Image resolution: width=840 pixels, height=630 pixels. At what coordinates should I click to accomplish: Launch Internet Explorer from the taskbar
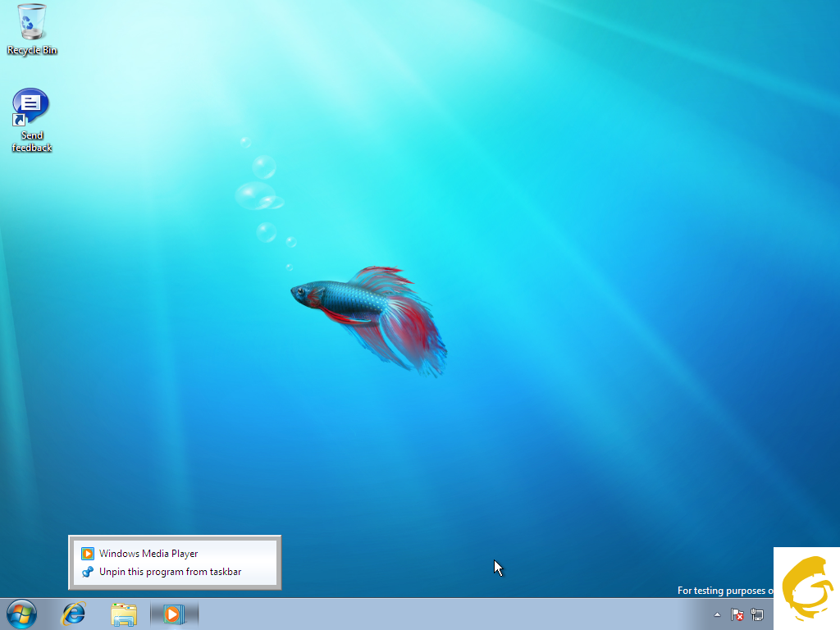pyautogui.click(x=75, y=614)
